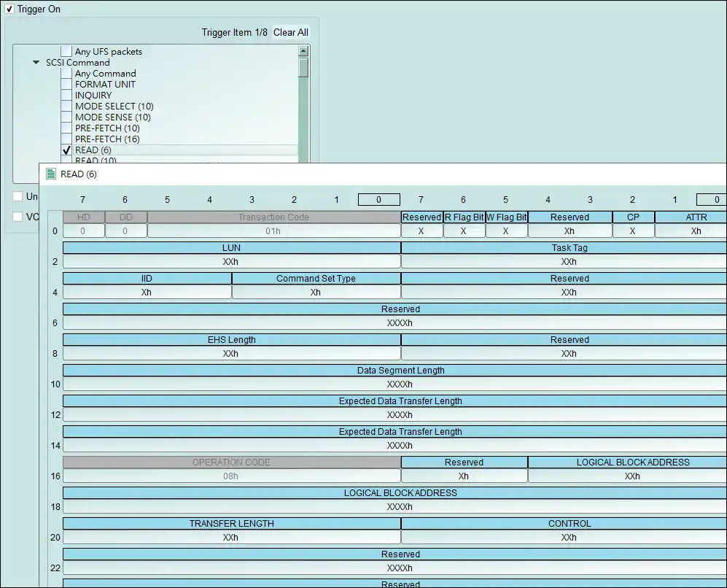The height and width of the screenshot is (588, 727).
Task: Click the TRANSFER LENGTH header cell
Action: pyautogui.click(x=231, y=523)
